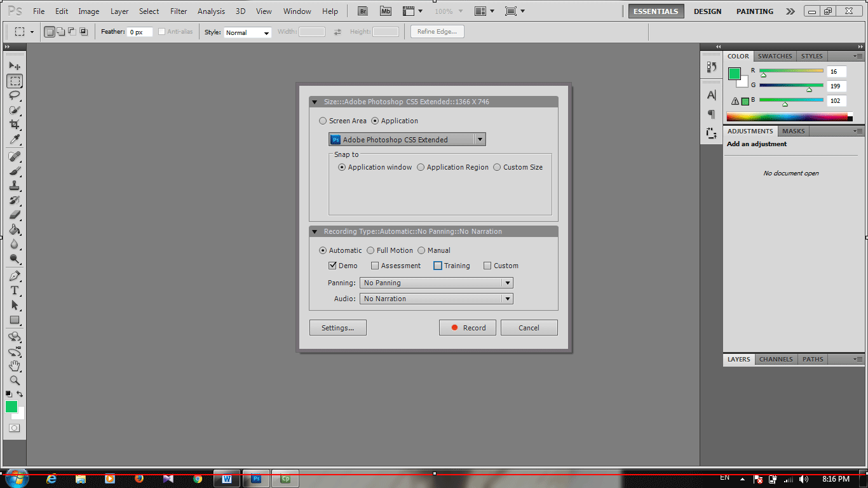Click the Record button
Screen dimensions: 868x488
point(468,328)
